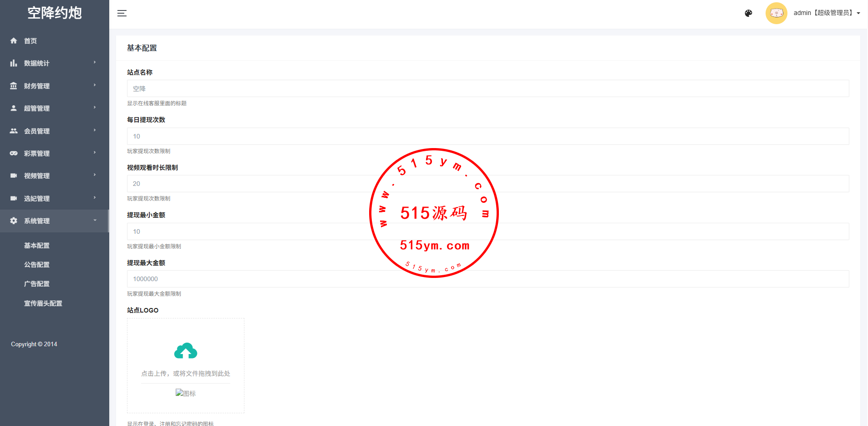Image resolution: width=868 pixels, height=426 pixels.
Task: Click the 提现最大金额 input field
Action: [487, 279]
